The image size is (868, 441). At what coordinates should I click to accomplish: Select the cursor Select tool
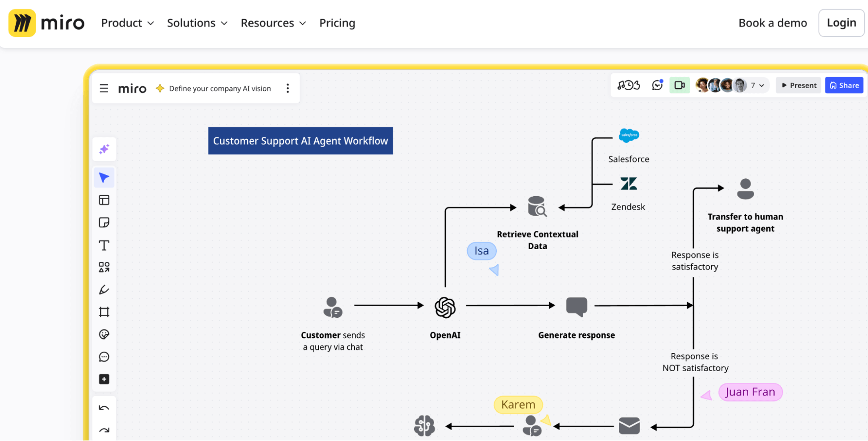click(x=104, y=178)
